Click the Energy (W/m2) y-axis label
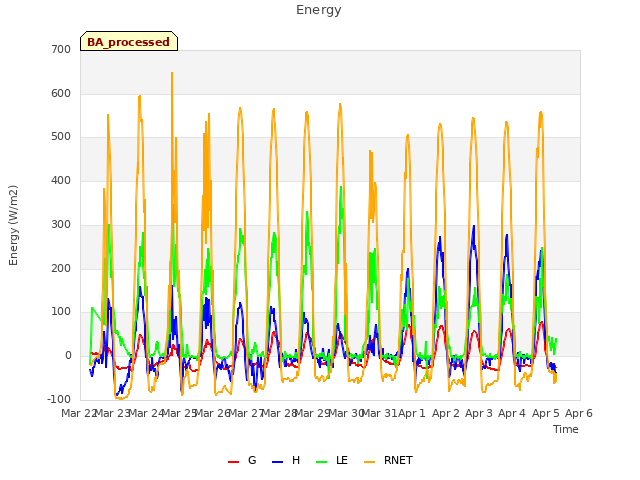 pyautogui.click(x=13, y=225)
